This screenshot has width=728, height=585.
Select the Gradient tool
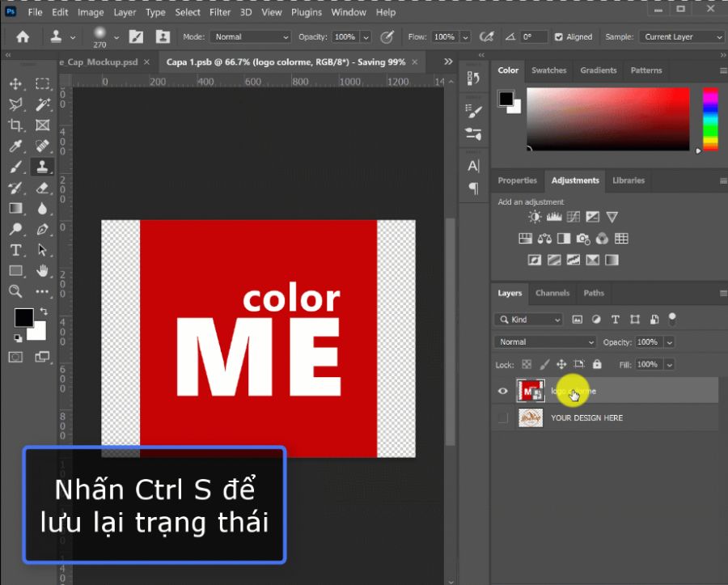15,209
